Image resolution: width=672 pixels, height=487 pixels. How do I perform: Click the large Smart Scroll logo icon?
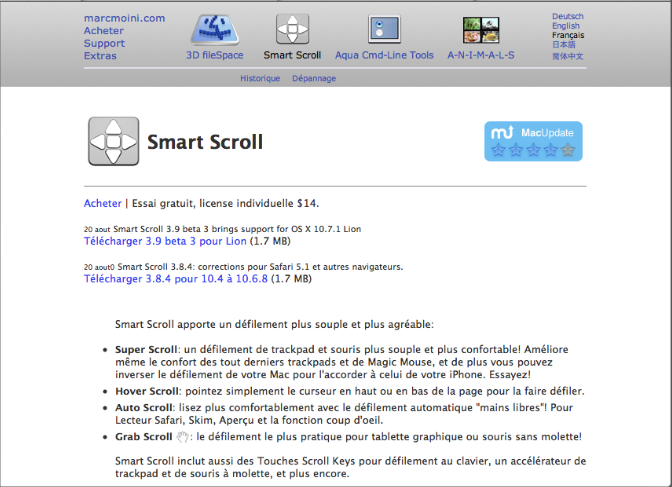coord(114,141)
